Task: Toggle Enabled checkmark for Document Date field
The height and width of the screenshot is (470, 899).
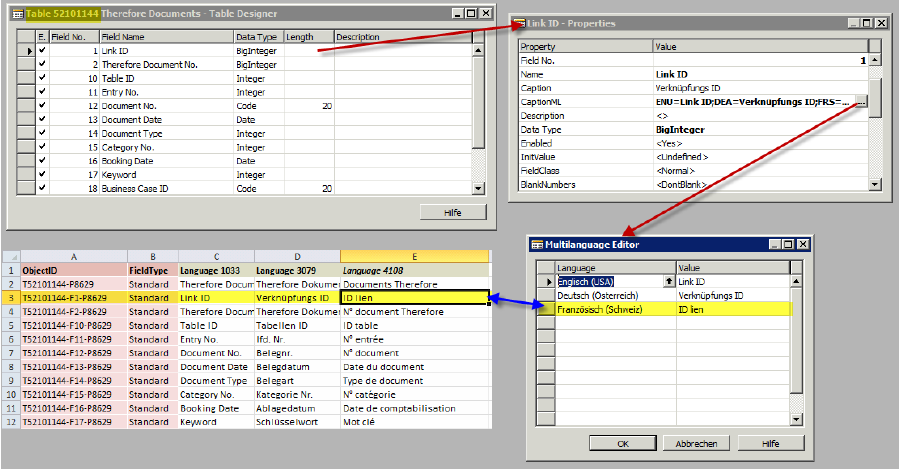Action: pos(42,119)
